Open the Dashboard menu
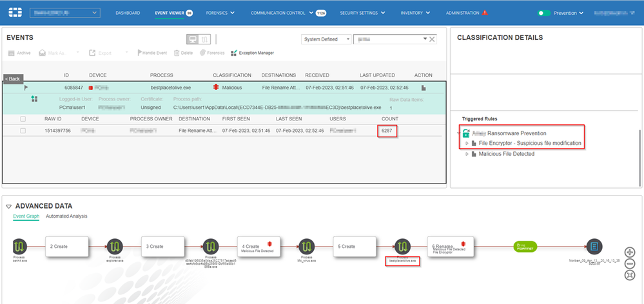 [x=128, y=13]
